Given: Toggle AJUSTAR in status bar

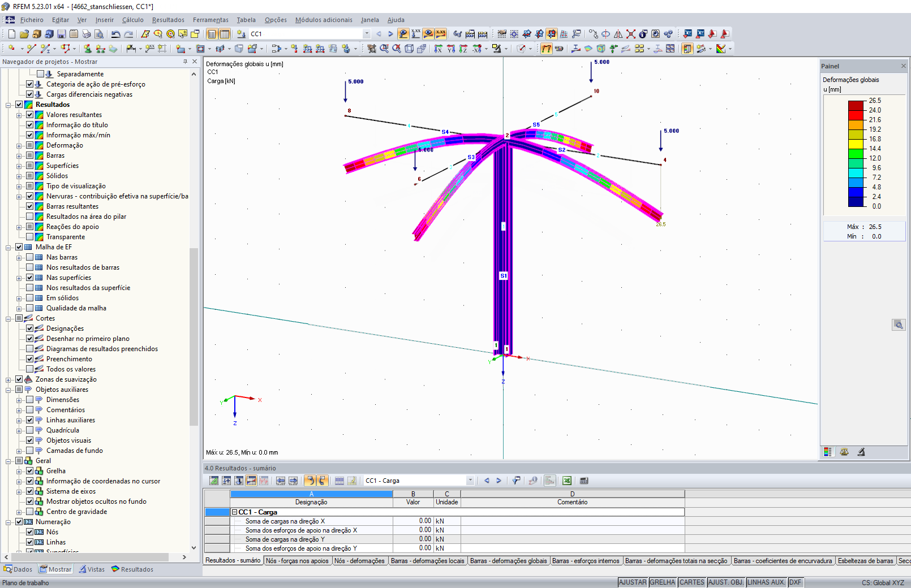Looking at the screenshot, I should click(x=633, y=582).
